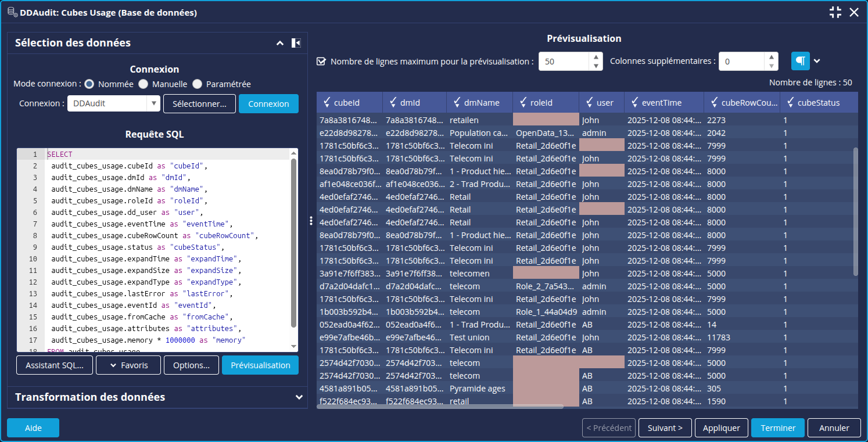
Task: Click the restore-size window icon in title bar
Action: (835, 12)
